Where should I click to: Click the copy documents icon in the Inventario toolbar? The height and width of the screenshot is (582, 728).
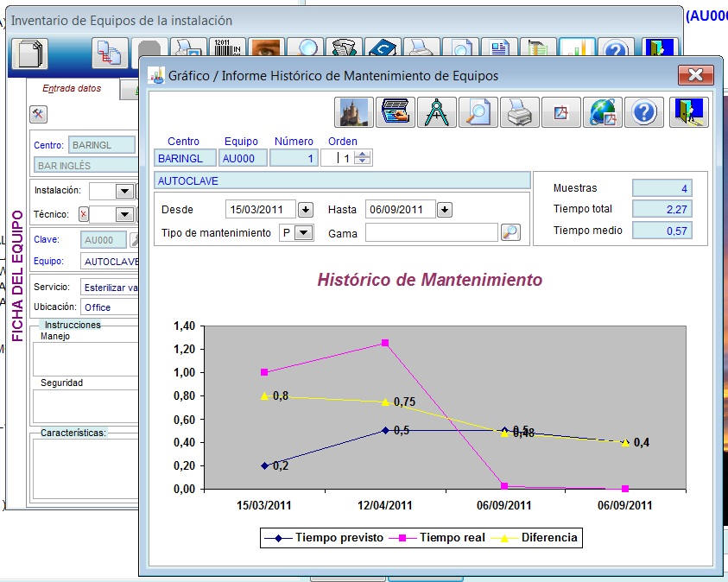tap(110, 54)
